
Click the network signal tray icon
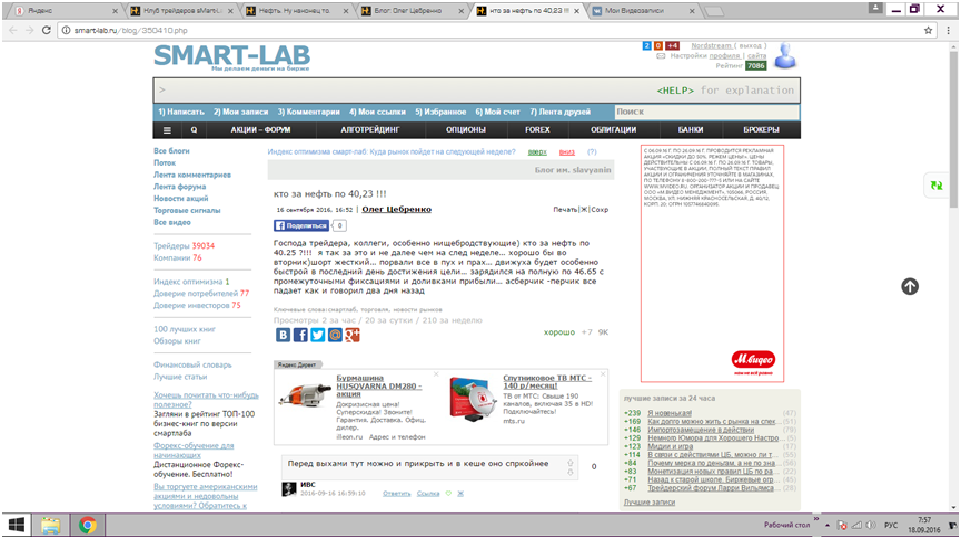857,525
